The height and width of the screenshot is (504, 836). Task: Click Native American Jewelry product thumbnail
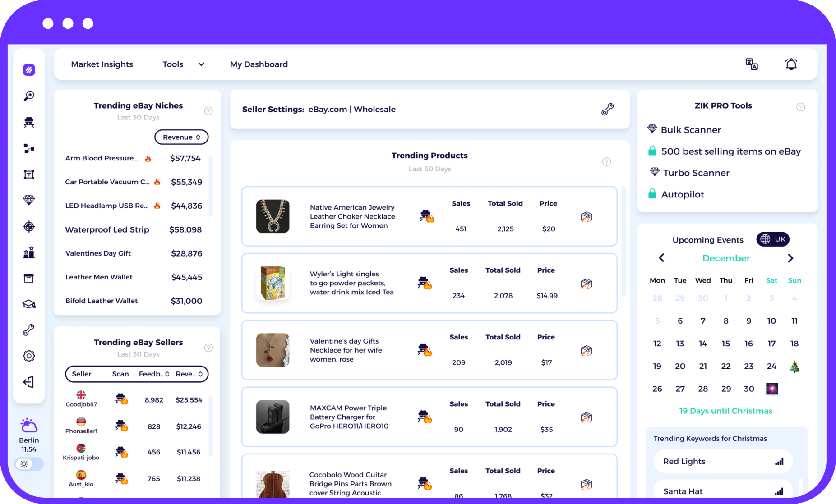(273, 216)
